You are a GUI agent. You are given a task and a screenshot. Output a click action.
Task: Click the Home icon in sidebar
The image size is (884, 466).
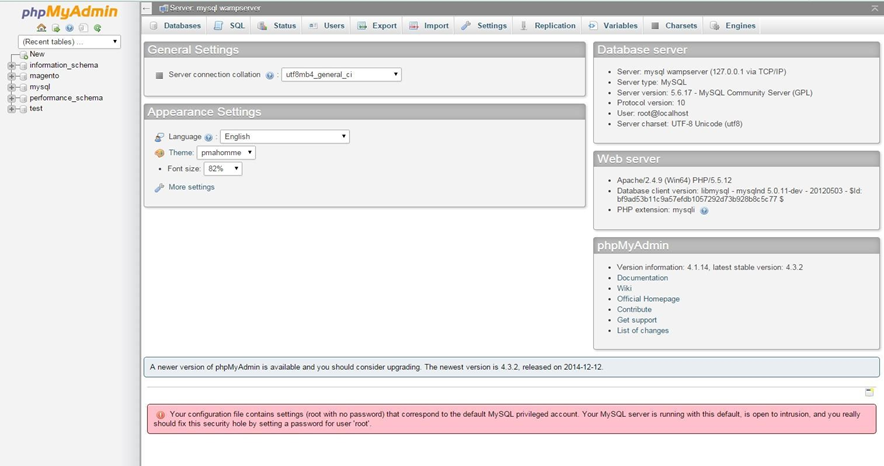42,28
